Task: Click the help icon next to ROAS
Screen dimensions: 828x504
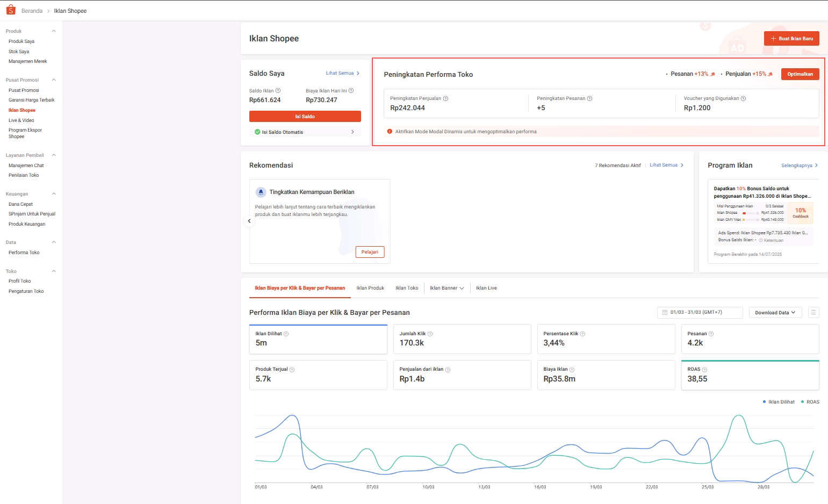Action: coord(704,370)
